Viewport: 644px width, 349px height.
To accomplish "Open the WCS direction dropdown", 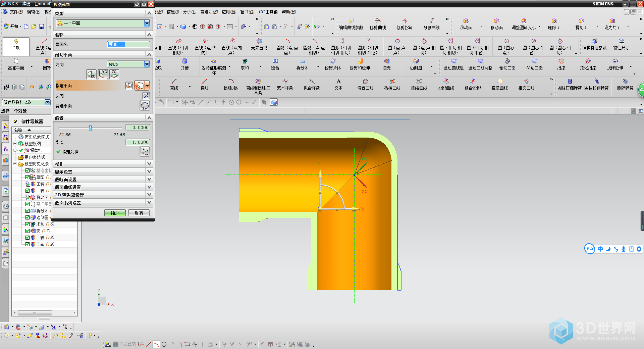I will [147, 64].
